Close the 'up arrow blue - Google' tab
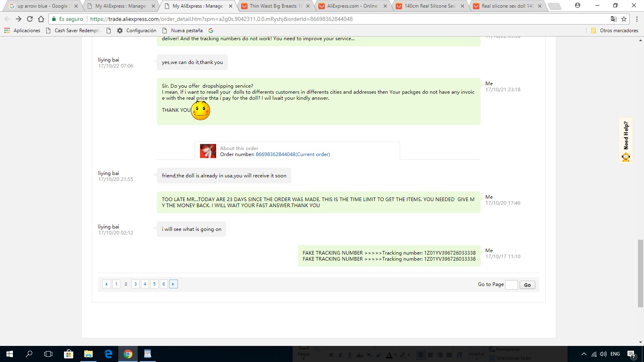Viewport: 644px width, 362px height. pyautogui.click(x=76, y=6)
